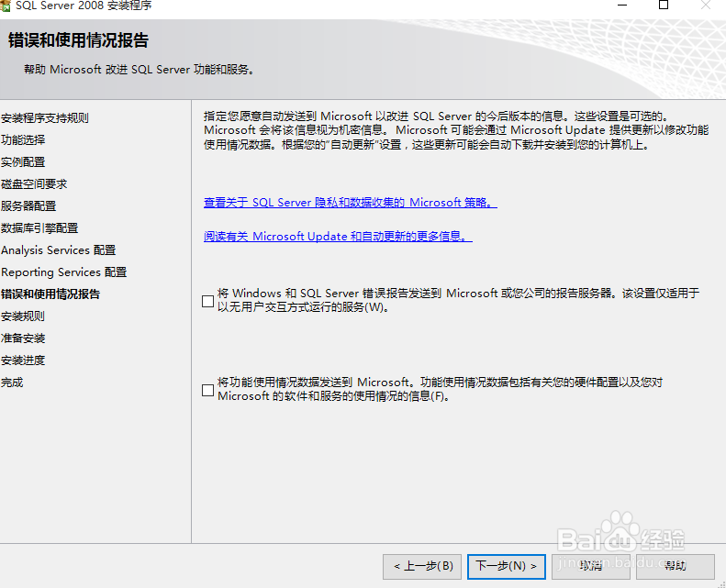The width and height of the screenshot is (726, 588).
Task: Select Analysis Services 配置 step
Action: tap(59, 250)
